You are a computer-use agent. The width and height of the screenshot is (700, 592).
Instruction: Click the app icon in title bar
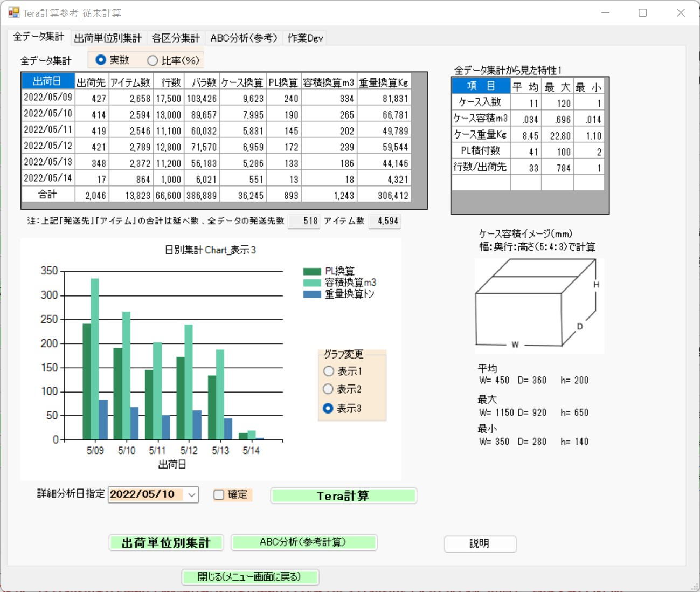point(13,12)
